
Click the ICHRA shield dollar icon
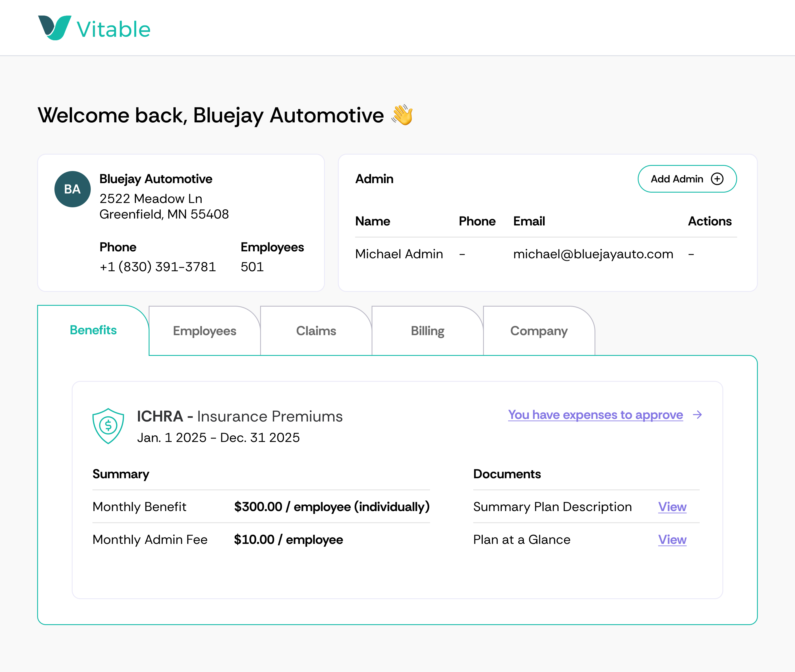pos(108,426)
